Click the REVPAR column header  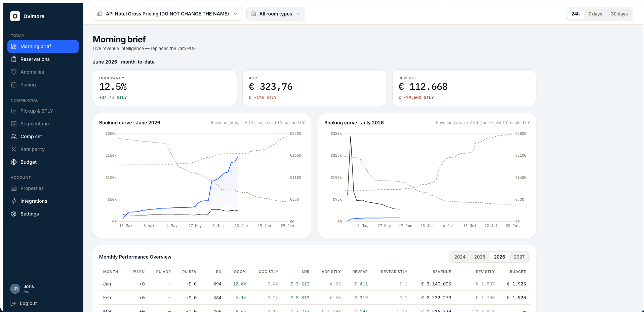(x=360, y=272)
